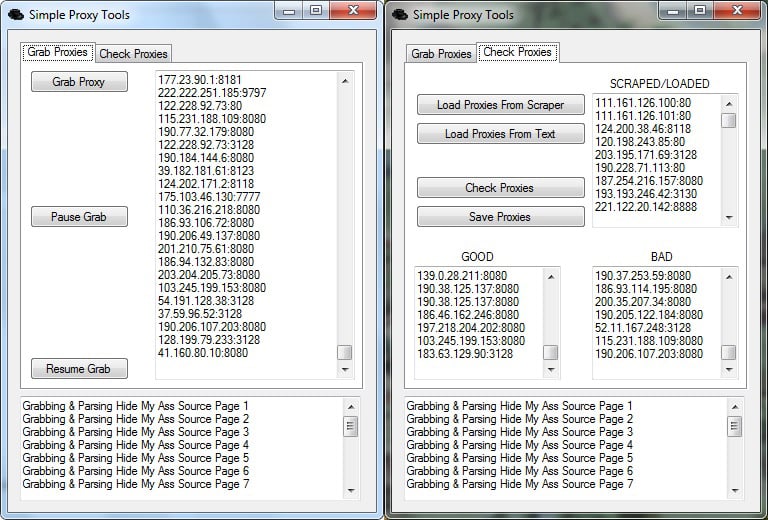Click the Save Proxies button
This screenshot has width=768, height=520.
501,216
